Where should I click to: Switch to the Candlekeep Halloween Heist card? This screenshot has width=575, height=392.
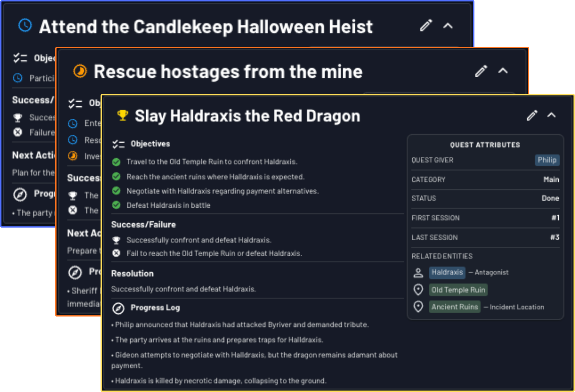click(206, 26)
